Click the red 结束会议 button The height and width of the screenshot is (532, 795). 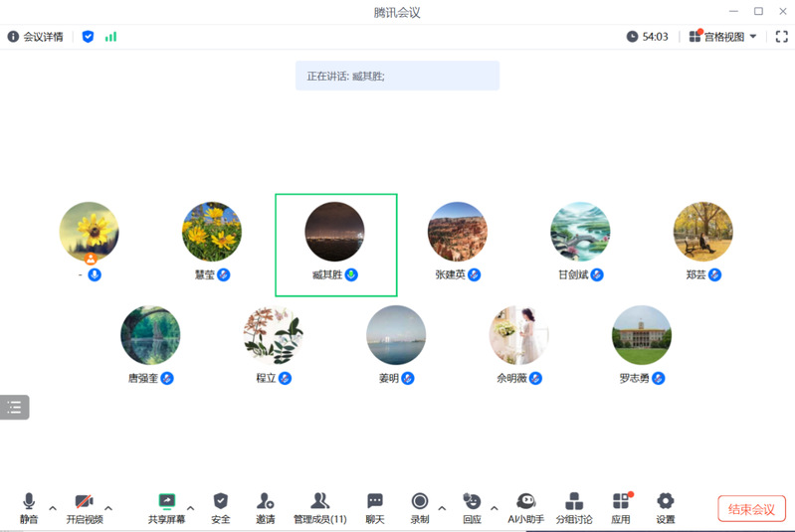pyautogui.click(x=751, y=509)
